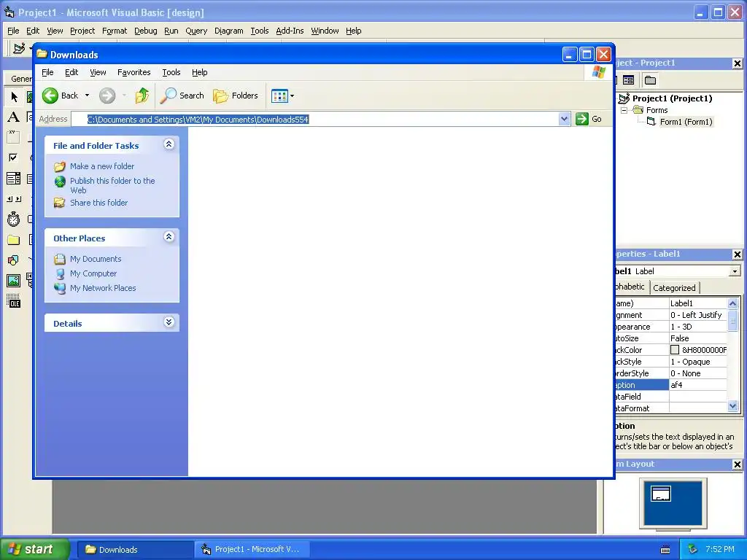Screen dimensions: 747x560
Task: Open Back button history dropdown arrow
Action: (x=88, y=96)
